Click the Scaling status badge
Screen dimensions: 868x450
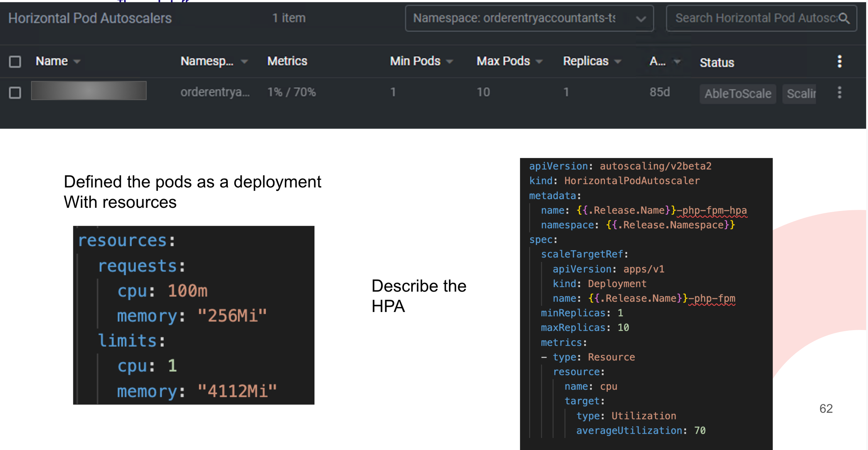pos(799,94)
